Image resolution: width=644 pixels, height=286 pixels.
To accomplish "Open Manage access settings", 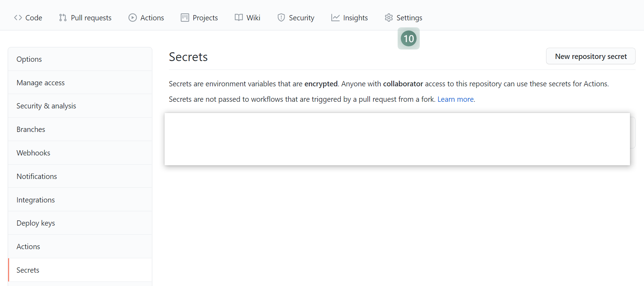I will (x=80, y=83).
